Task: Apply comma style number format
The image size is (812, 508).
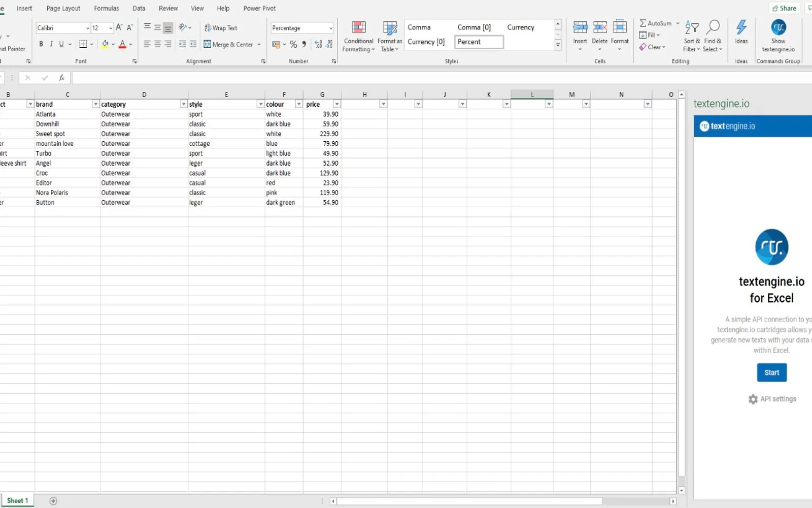Action: pyautogui.click(x=304, y=44)
